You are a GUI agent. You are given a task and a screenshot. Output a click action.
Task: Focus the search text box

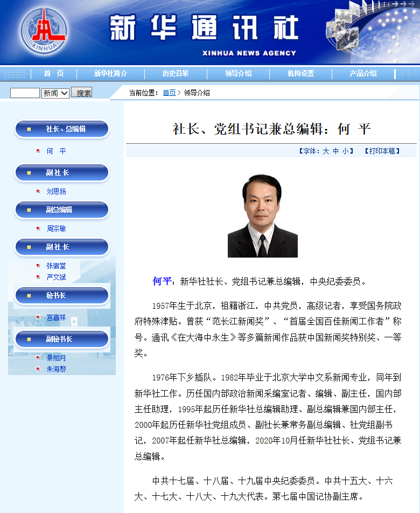[x=25, y=93]
